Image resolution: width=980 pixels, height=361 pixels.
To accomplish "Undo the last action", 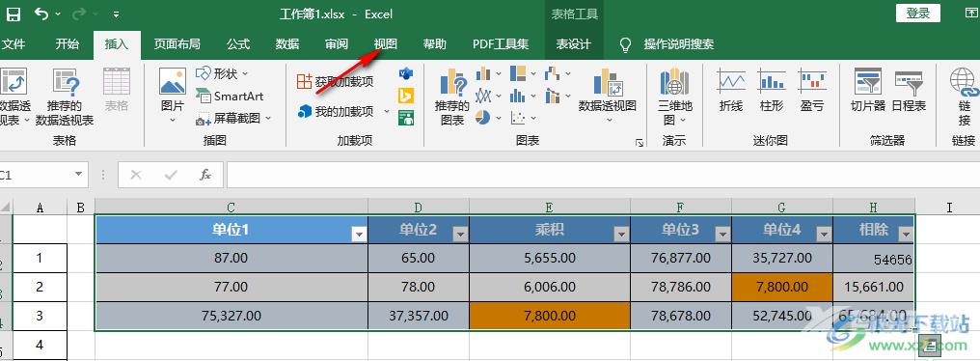I will 41,14.
